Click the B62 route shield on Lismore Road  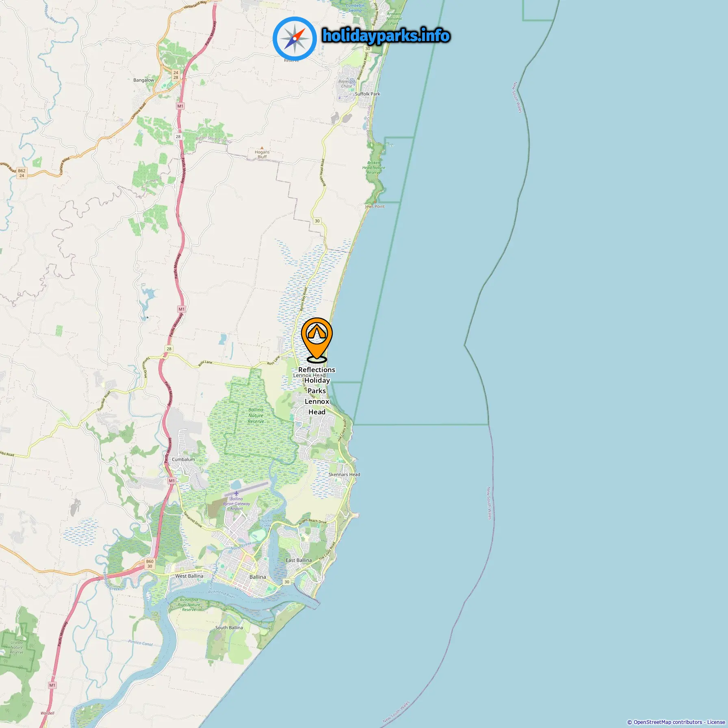pos(22,173)
